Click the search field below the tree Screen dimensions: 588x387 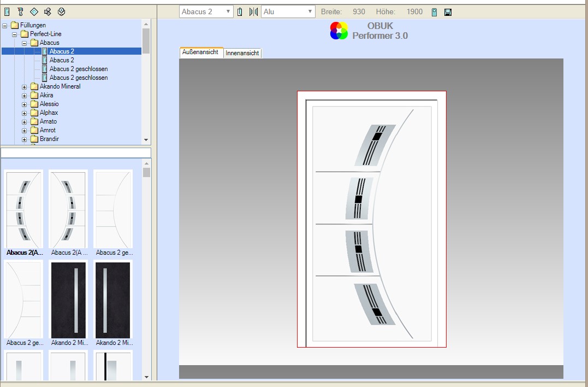76,153
